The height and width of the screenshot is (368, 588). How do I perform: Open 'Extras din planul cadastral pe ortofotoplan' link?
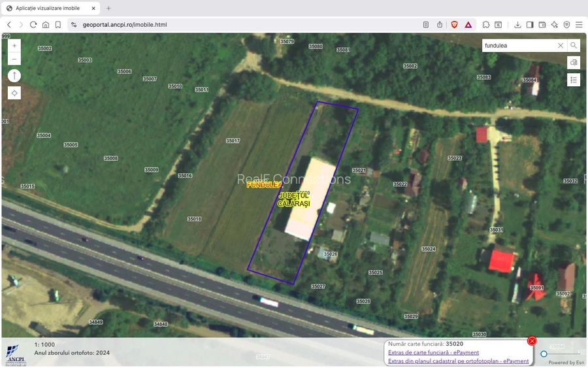point(458,361)
